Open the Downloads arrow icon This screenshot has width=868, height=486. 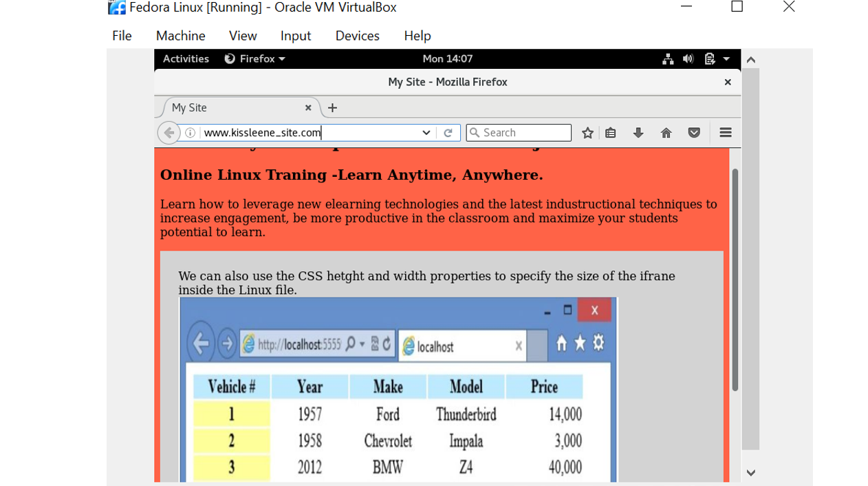click(638, 133)
